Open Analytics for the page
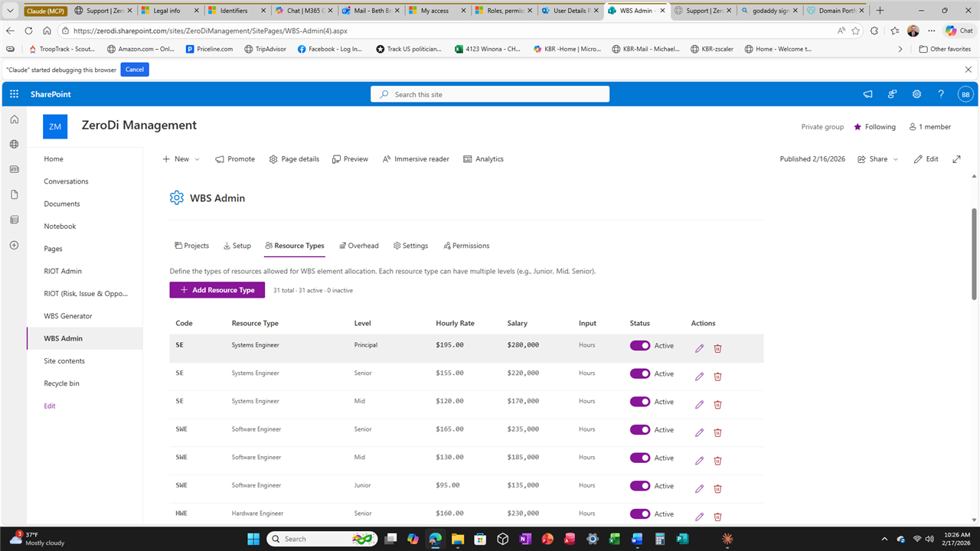This screenshot has height=551, width=980. [x=483, y=158]
